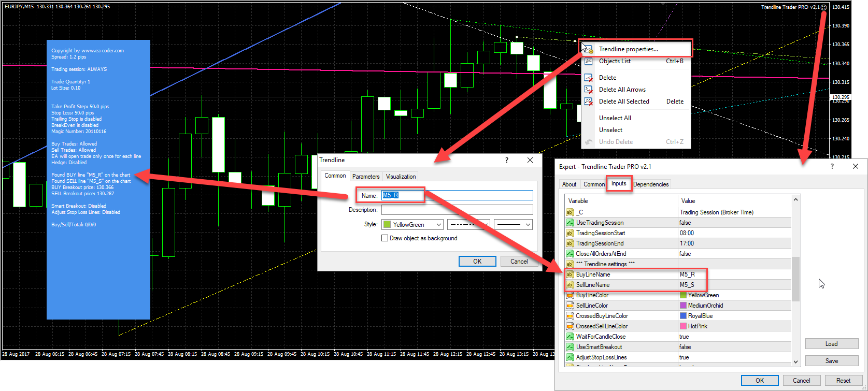Open the Dependencies tab in Expert dialog

[651, 184]
